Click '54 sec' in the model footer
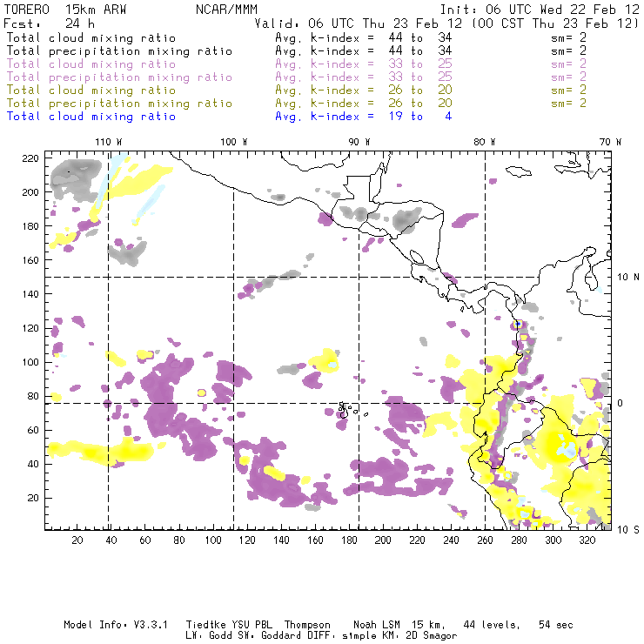The width and height of the screenshot is (644, 644). (556, 625)
